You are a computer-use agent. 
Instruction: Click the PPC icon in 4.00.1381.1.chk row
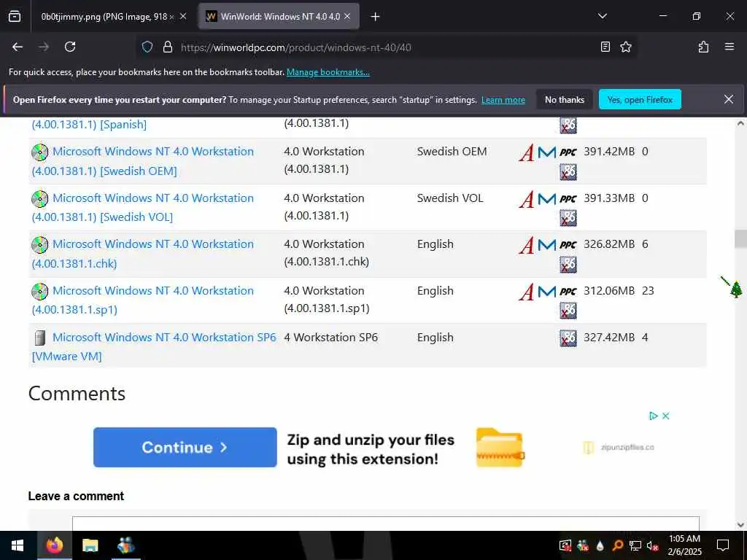[x=568, y=245]
